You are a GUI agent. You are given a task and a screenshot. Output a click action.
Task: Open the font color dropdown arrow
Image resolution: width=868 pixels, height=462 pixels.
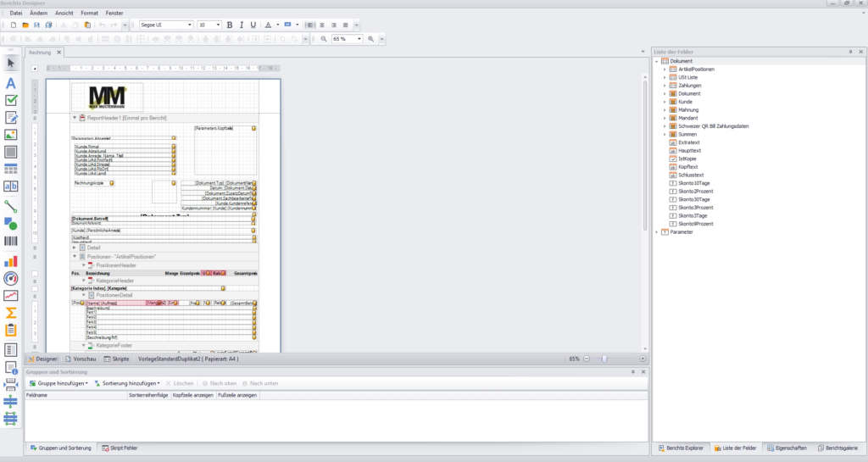(278, 25)
